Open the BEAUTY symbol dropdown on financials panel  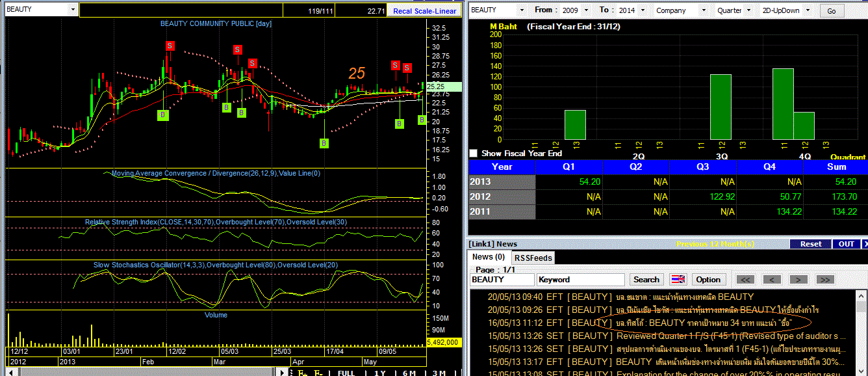point(521,10)
